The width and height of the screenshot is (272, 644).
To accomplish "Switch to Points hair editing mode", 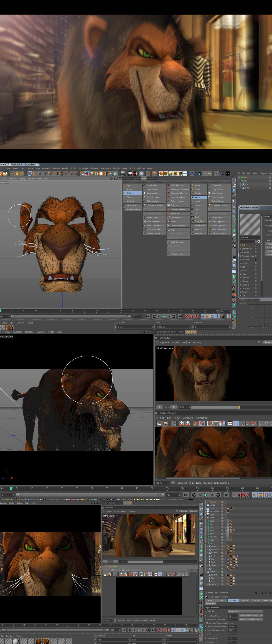I will [x=132, y=193].
